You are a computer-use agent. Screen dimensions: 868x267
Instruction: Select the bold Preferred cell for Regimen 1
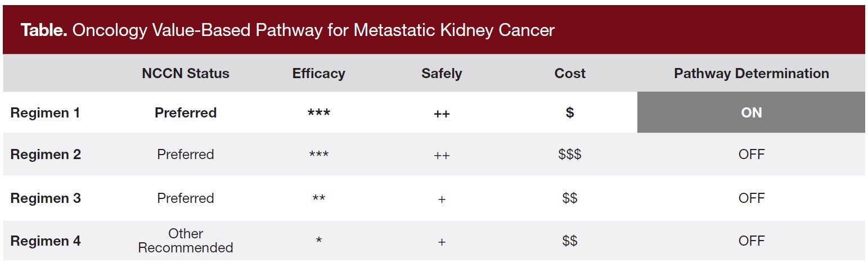click(x=186, y=112)
